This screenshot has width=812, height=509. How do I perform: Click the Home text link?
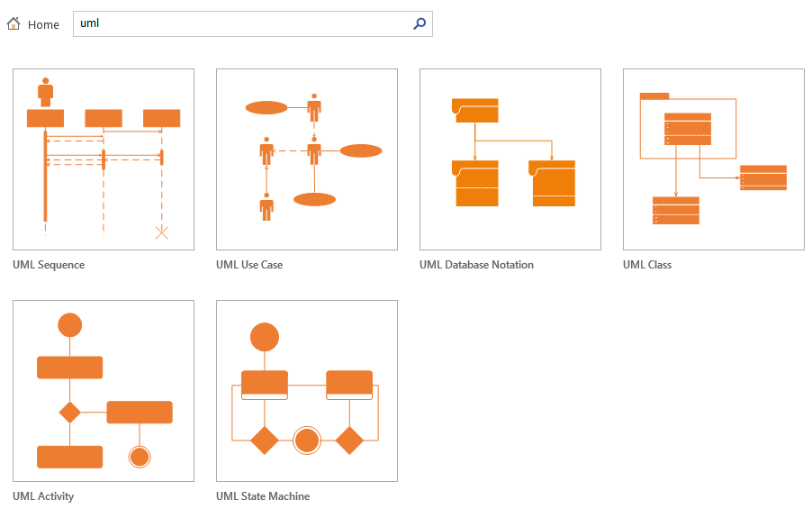point(43,25)
